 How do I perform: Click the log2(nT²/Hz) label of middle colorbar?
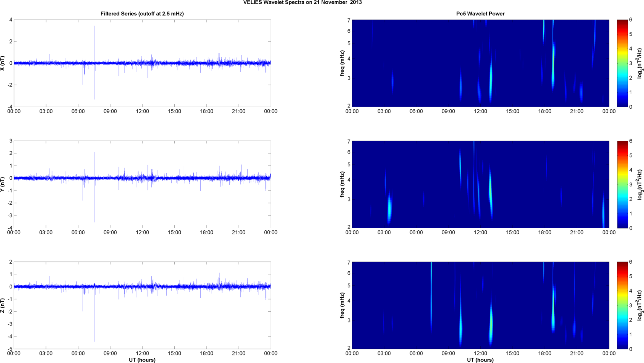coord(640,184)
